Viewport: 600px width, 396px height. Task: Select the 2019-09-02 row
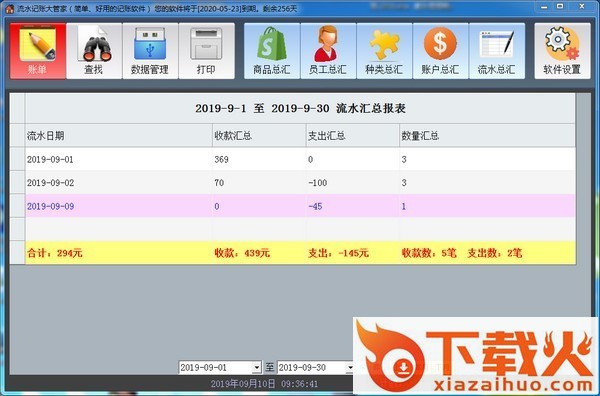[x=300, y=183]
